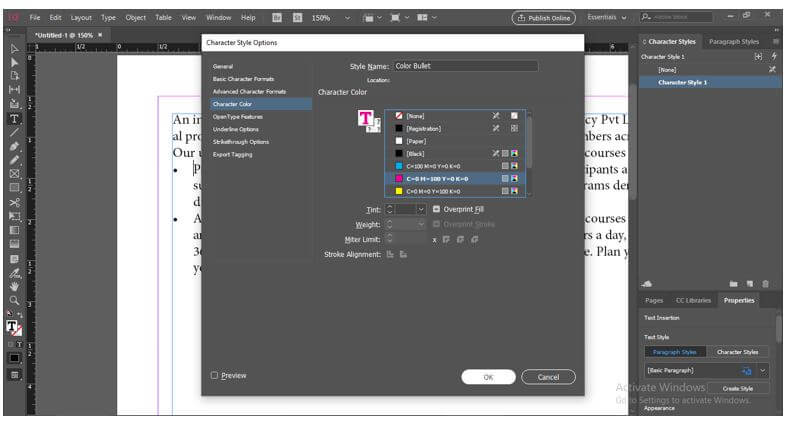
Task: Click the Publish Online button
Action: [544, 18]
